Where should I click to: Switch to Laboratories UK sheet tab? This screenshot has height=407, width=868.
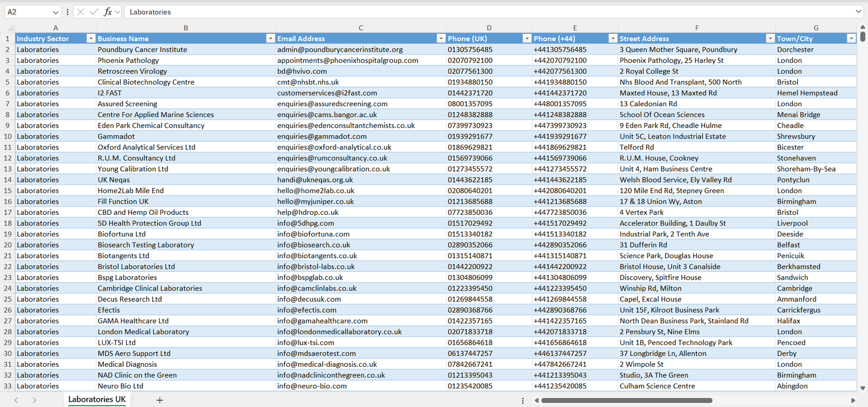tap(97, 400)
